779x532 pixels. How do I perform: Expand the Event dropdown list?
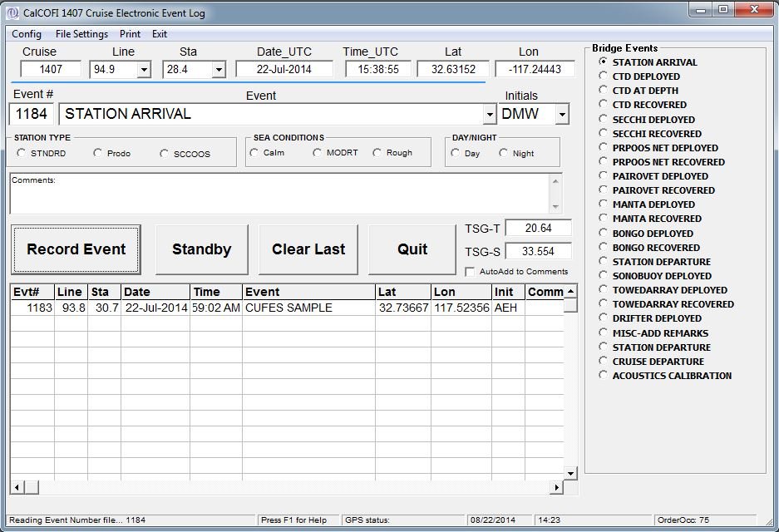tap(489, 115)
